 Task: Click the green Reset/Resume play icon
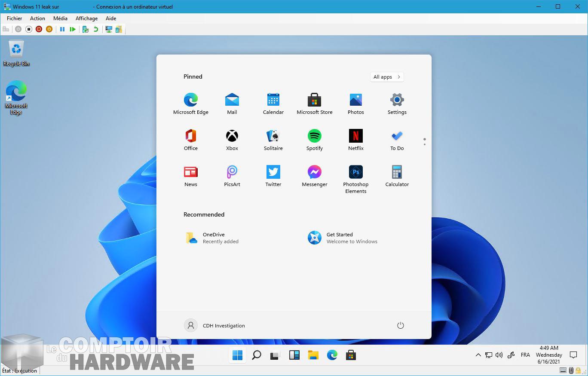coord(73,29)
